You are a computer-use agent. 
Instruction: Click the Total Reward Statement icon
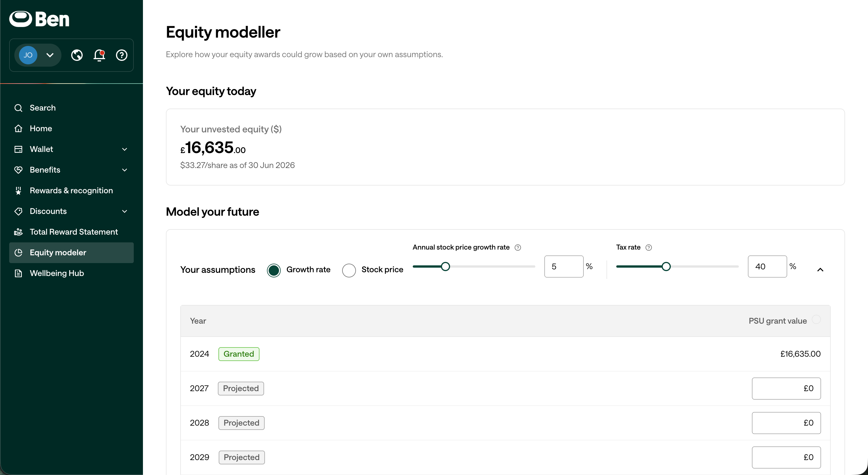[18, 232]
